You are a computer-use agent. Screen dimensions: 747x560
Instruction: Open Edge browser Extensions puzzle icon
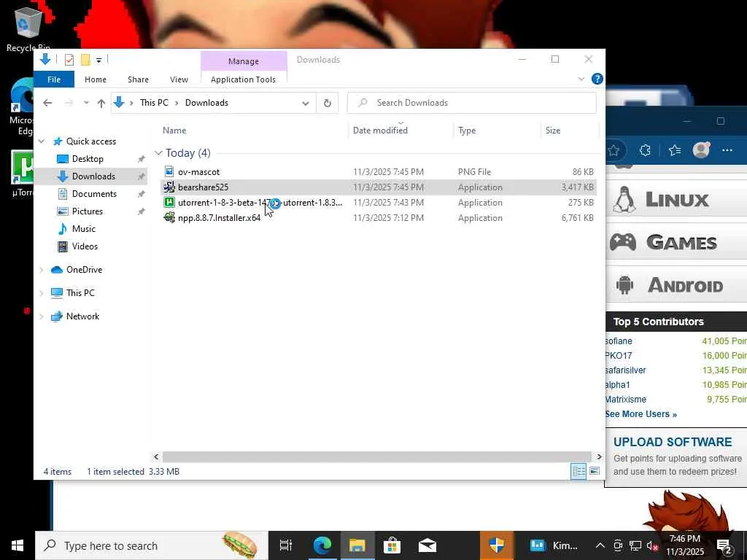click(x=645, y=150)
